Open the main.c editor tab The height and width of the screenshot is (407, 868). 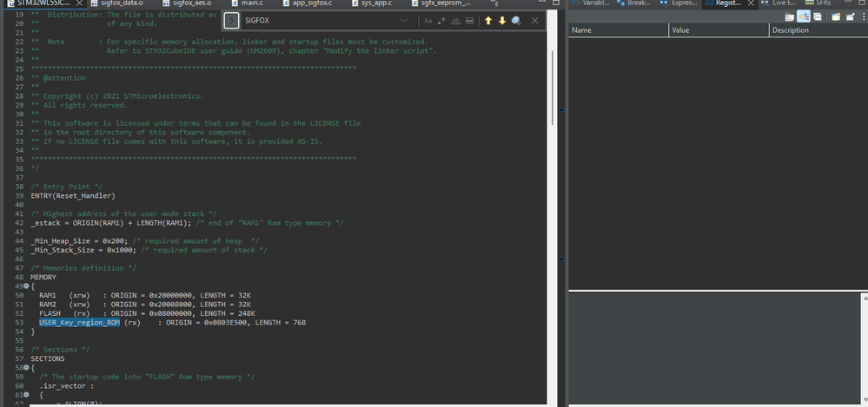click(x=248, y=3)
